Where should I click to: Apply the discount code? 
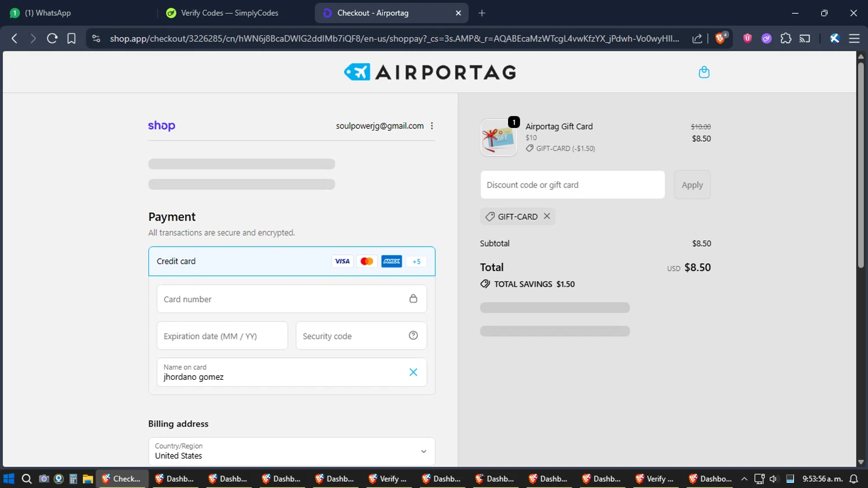(692, 185)
